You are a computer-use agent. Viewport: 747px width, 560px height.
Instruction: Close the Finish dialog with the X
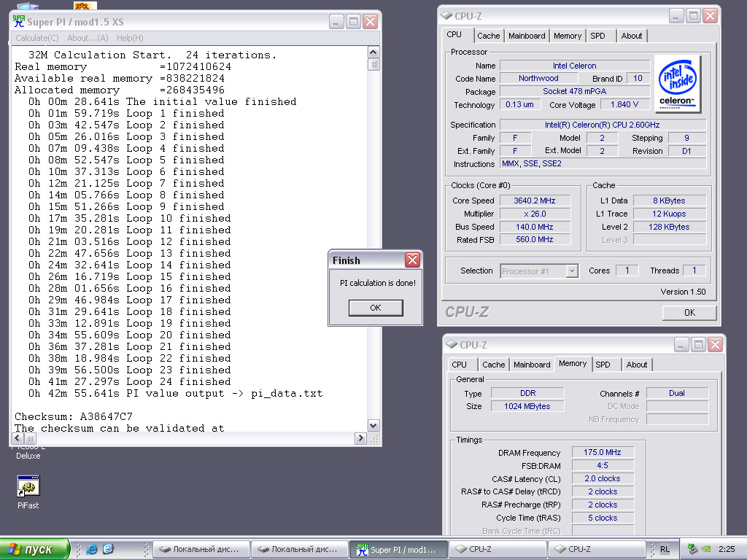pyautogui.click(x=412, y=260)
